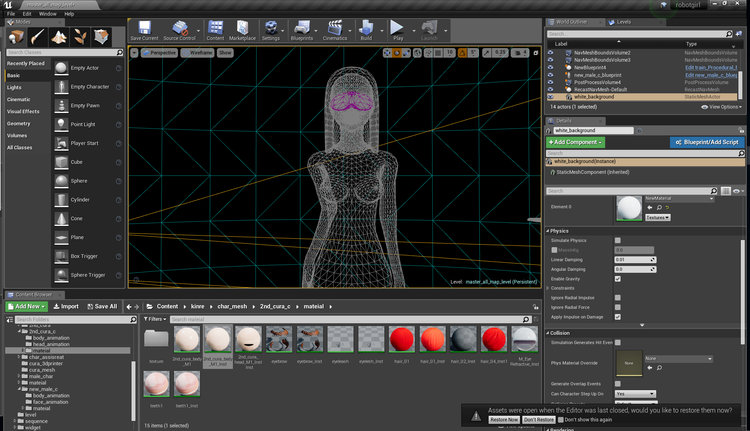The width and height of the screenshot is (750, 431).
Task: Hide white_background using its eye icon
Action: (551, 97)
